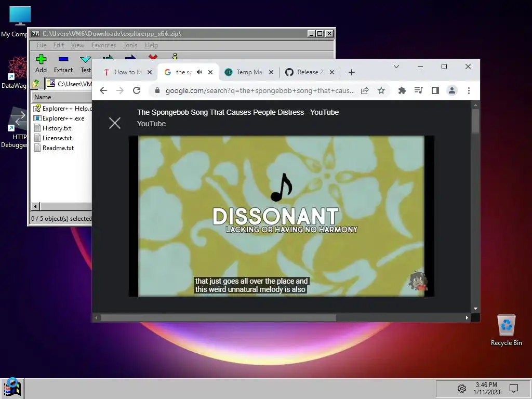
Task: Mute audio on the Google search tab
Action: click(199, 72)
